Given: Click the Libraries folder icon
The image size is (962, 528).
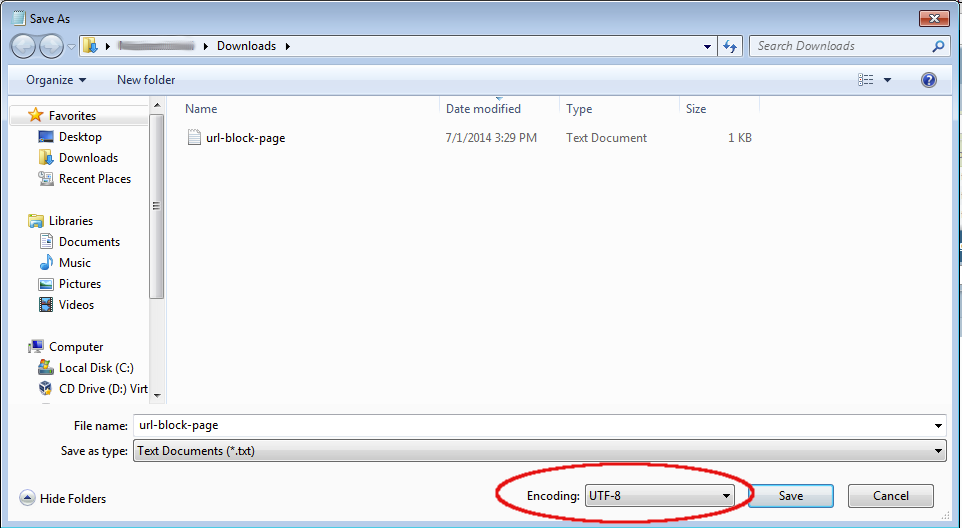Looking at the screenshot, I should tap(36, 220).
